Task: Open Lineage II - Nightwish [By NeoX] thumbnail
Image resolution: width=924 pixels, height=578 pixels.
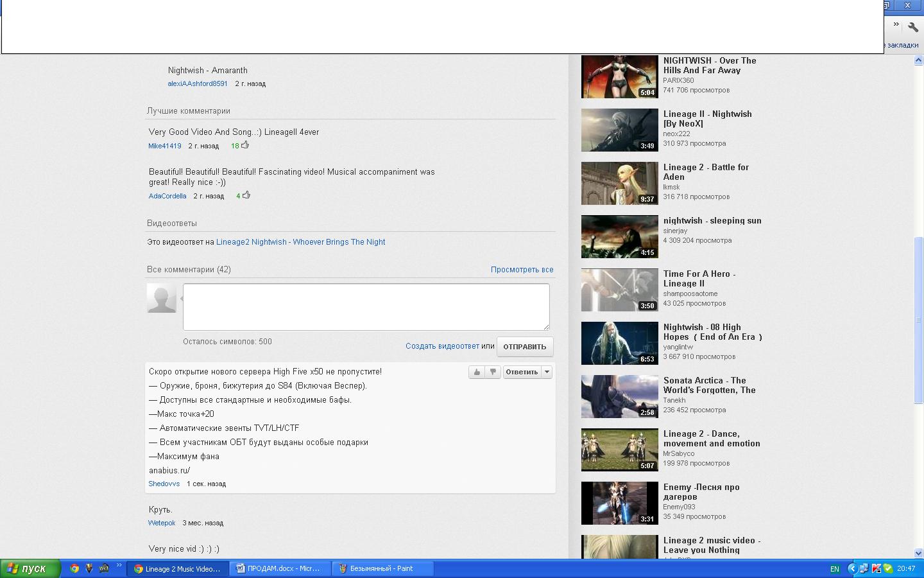Action: (x=619, y=130)
